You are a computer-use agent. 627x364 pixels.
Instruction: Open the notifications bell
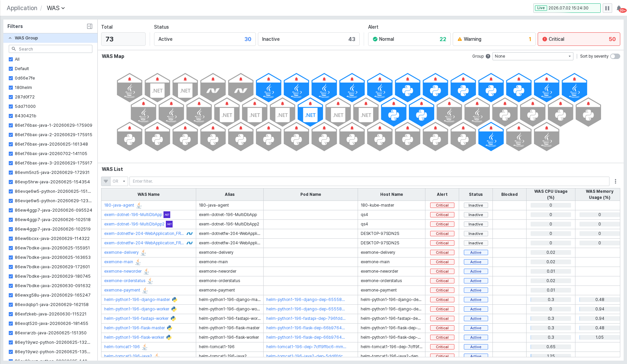tap(619, 8)
